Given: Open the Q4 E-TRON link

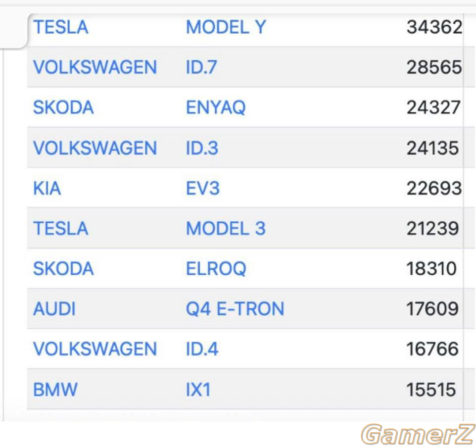Looking at the screenshot, I should pos(235,309).
